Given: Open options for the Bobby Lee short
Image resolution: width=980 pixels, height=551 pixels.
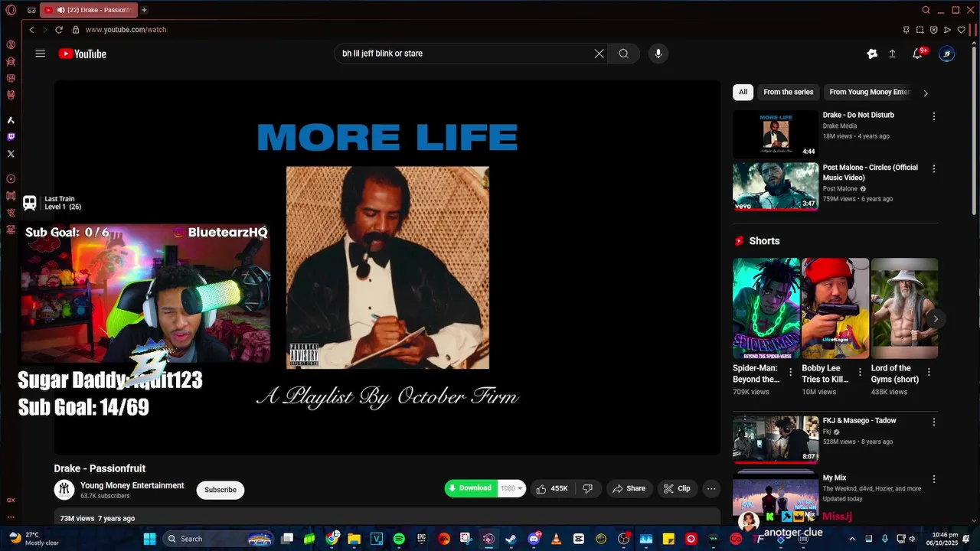Looking at the screenshot, I should [860, 372].
